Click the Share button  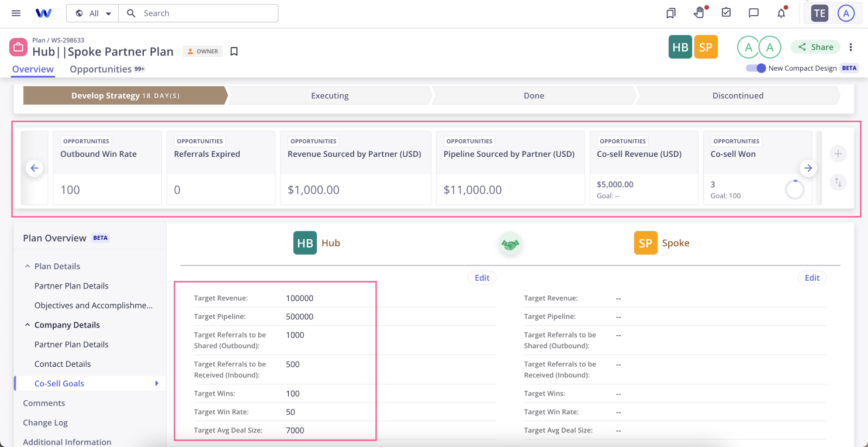pos(815,47)
